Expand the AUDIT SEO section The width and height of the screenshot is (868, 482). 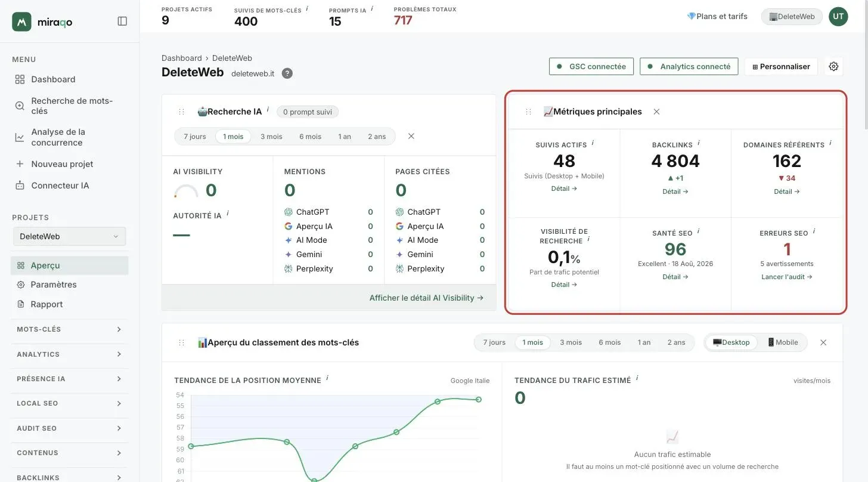(x=70, y=428)
